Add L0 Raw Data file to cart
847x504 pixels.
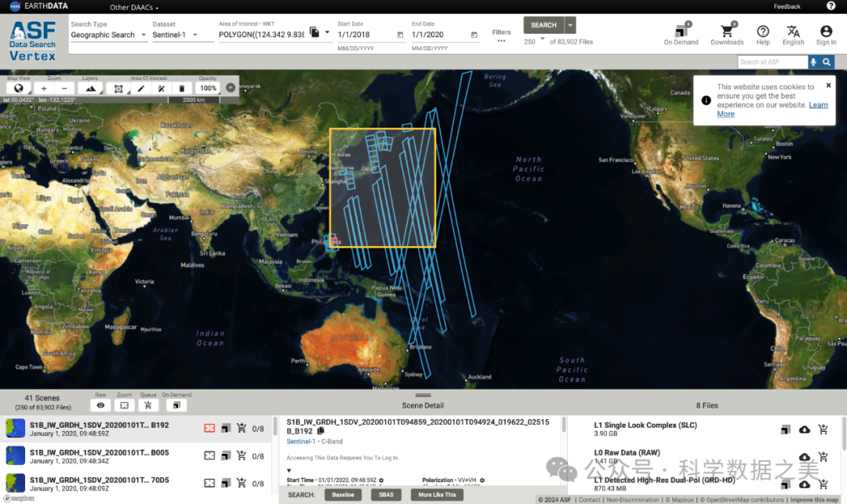pos(823,457)
